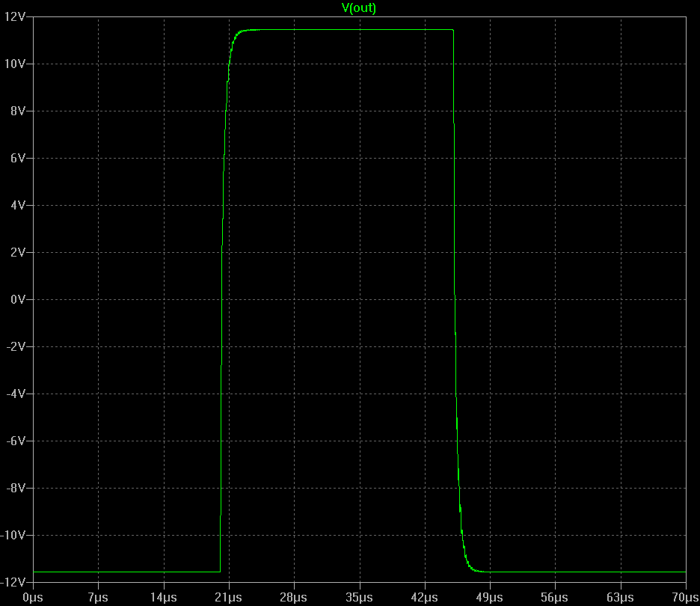
Task: Click the 49µs time axis label
Action: (490, 598)
